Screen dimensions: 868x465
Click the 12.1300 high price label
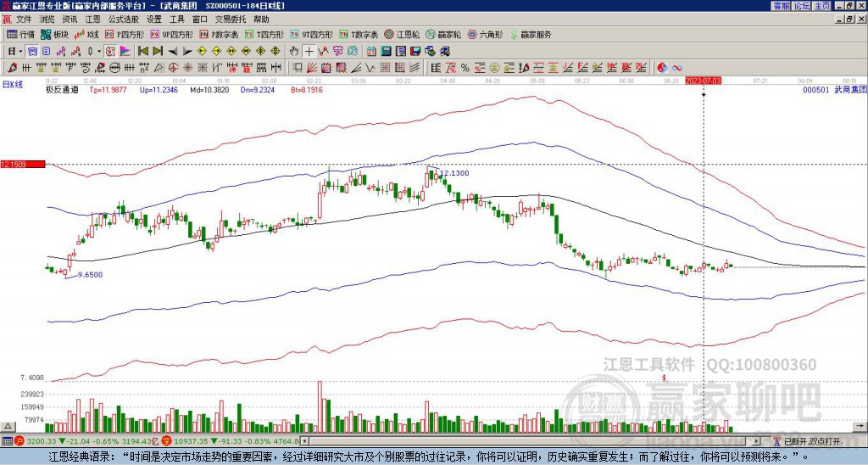coord(454,173)
